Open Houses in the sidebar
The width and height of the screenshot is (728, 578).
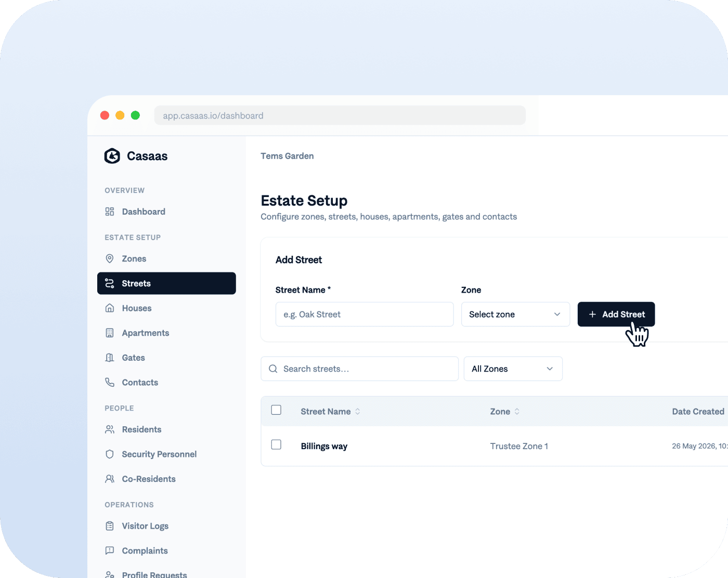(x=166, y=308)
